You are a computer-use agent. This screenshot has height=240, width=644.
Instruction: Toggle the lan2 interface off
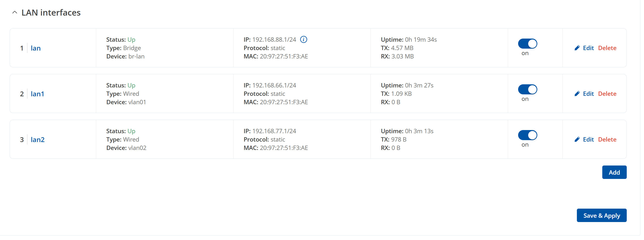tap(527, 135)
